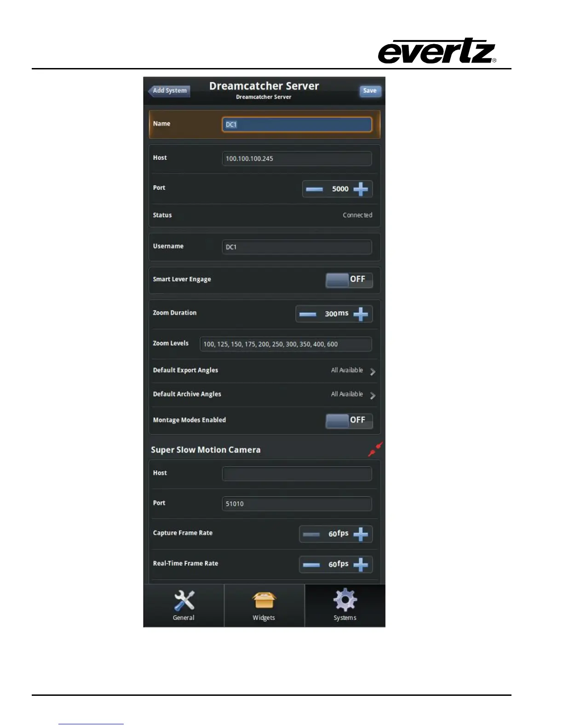Go back via Add System button
Image resolution: width=563 pixels, height=728 pixels.
coord(169,91)
